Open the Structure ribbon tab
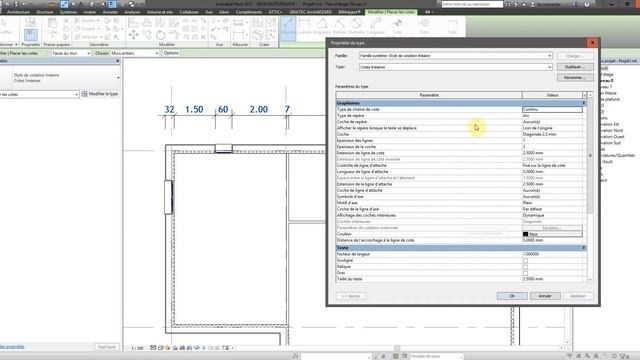Screen dimensions: 640x360 [45, 12]
